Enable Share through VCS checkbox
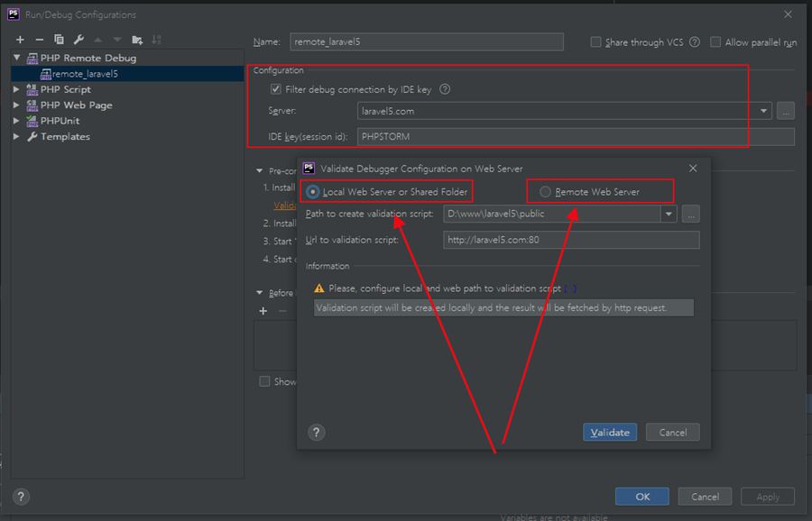 pyautogui.click(x=595, y=42)
